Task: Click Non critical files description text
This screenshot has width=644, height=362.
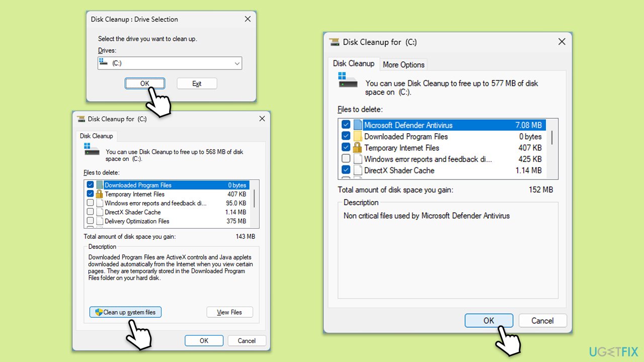Action: (x=427, y=216)
